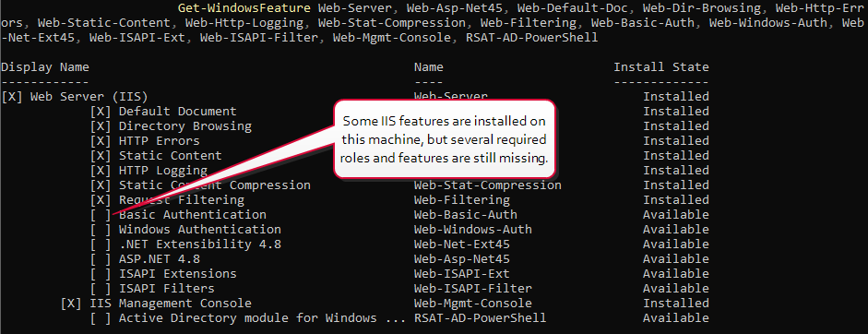Click the Display Name column header
The image size is (868, 334).
pyautogui.click(x=45, y=67)
